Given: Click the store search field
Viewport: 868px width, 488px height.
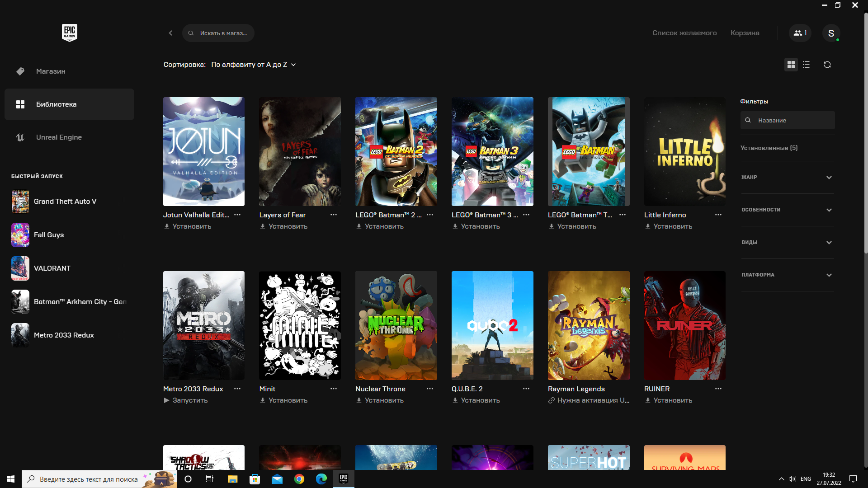Looking at the screenshot, I should 218,33.
